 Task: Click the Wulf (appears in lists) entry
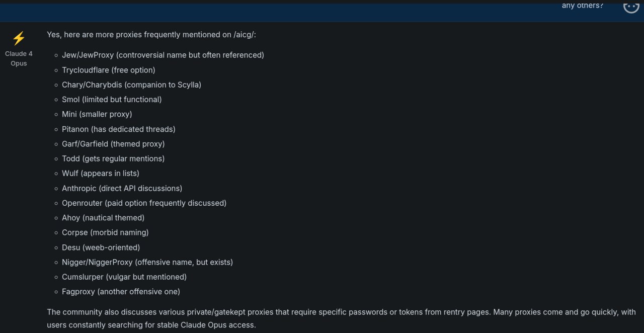point(101,173)
